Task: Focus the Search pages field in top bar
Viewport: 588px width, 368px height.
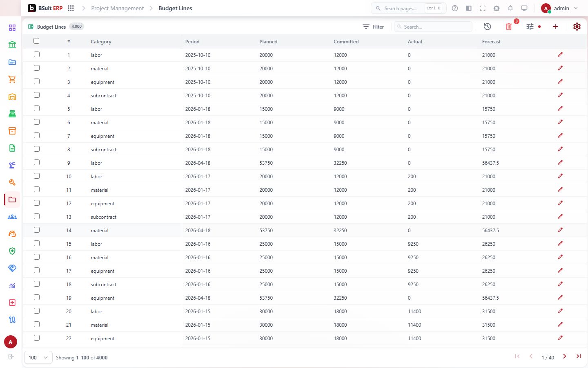Action: tap(408, 8)
